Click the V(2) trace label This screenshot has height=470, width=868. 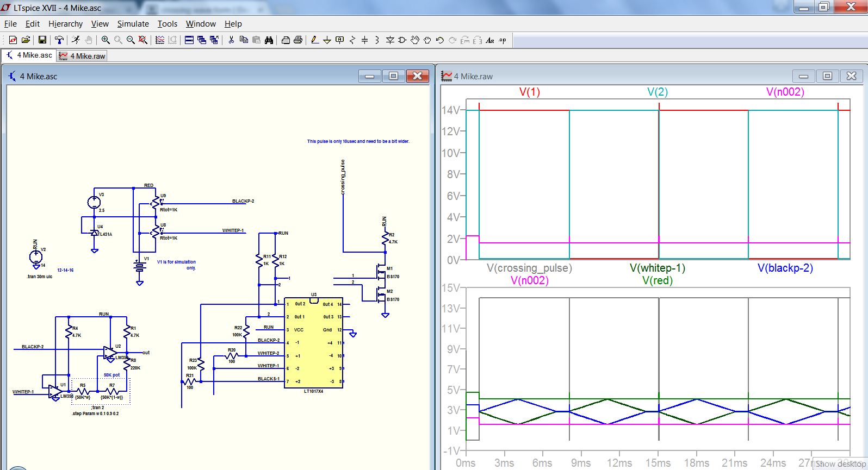pyautogui.click(x=657, y=92)
